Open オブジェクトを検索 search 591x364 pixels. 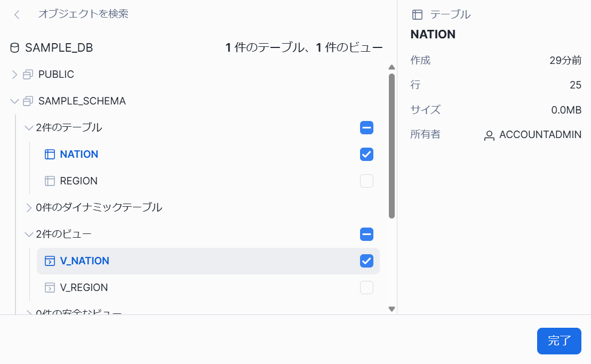pos(83,14)
